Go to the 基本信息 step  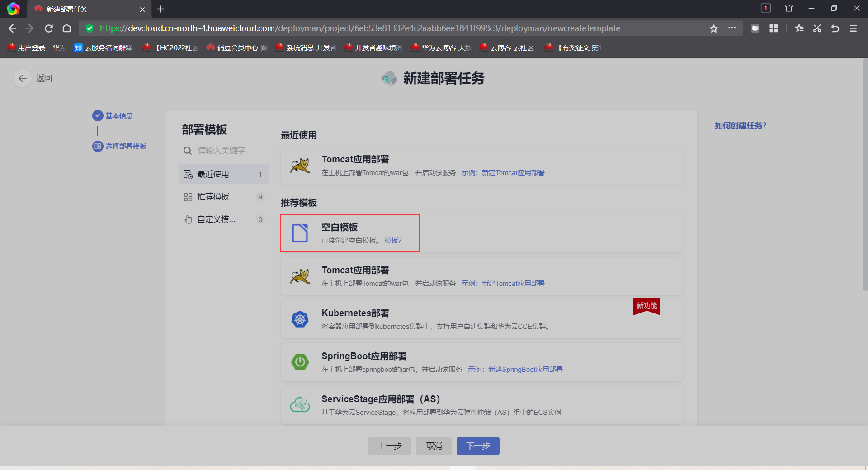point(113,116)
